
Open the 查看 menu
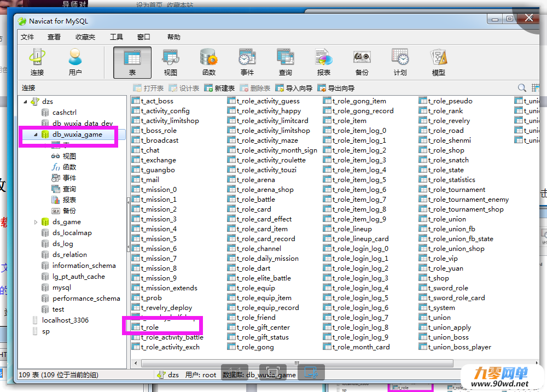(54, 37)
